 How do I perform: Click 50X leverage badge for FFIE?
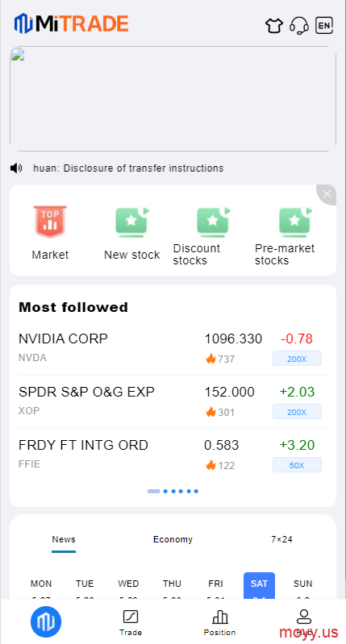(297, 465)
